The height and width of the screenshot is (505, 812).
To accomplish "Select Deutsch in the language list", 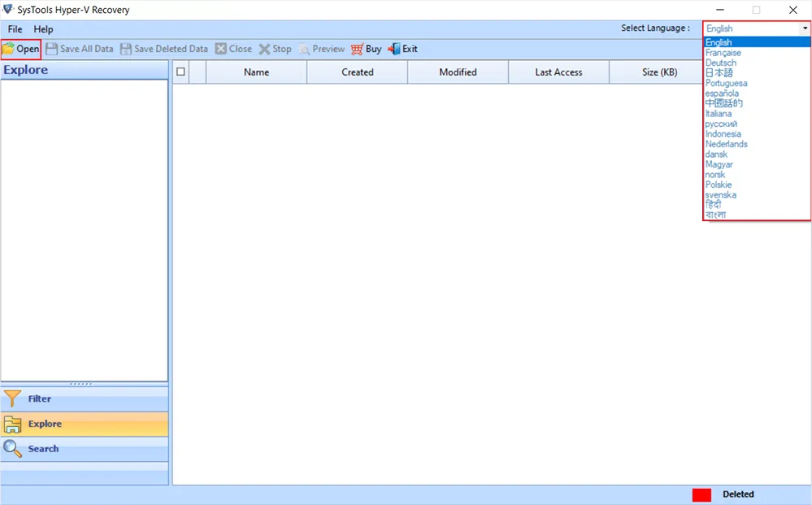I will 720,63.
